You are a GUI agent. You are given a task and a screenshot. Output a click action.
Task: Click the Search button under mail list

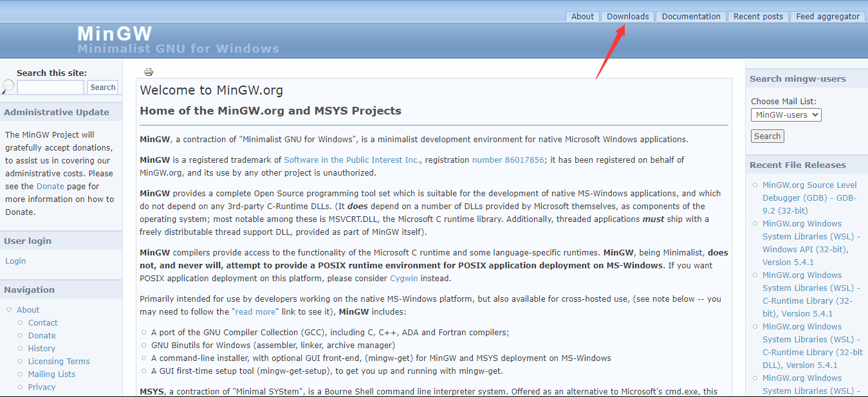(768, 136)
